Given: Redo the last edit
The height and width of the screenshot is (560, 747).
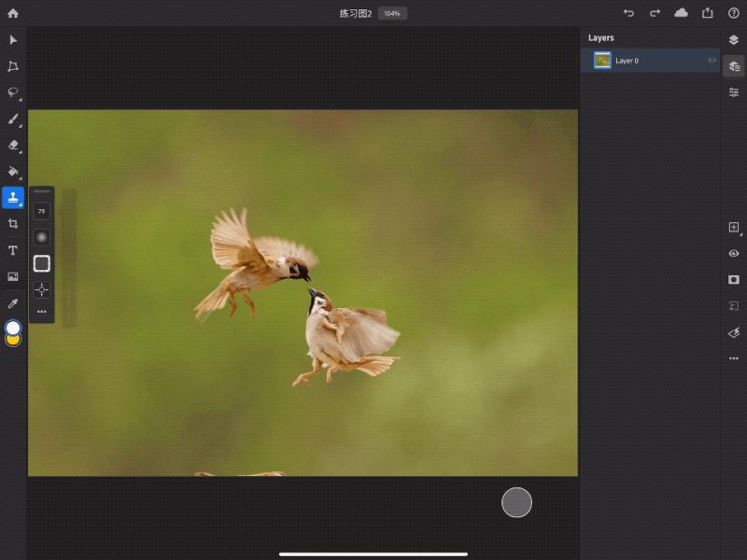Looking at the screenshot, I should [x=655, y=12].
